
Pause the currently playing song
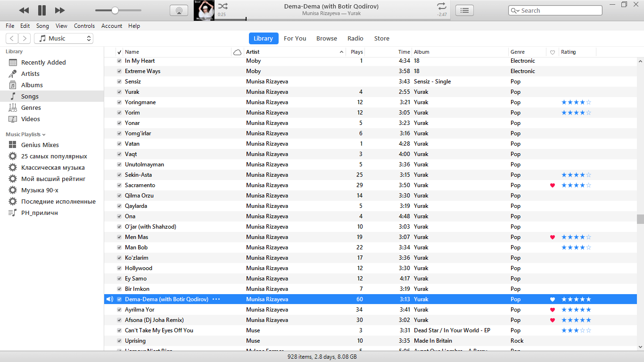pos(42,10)
